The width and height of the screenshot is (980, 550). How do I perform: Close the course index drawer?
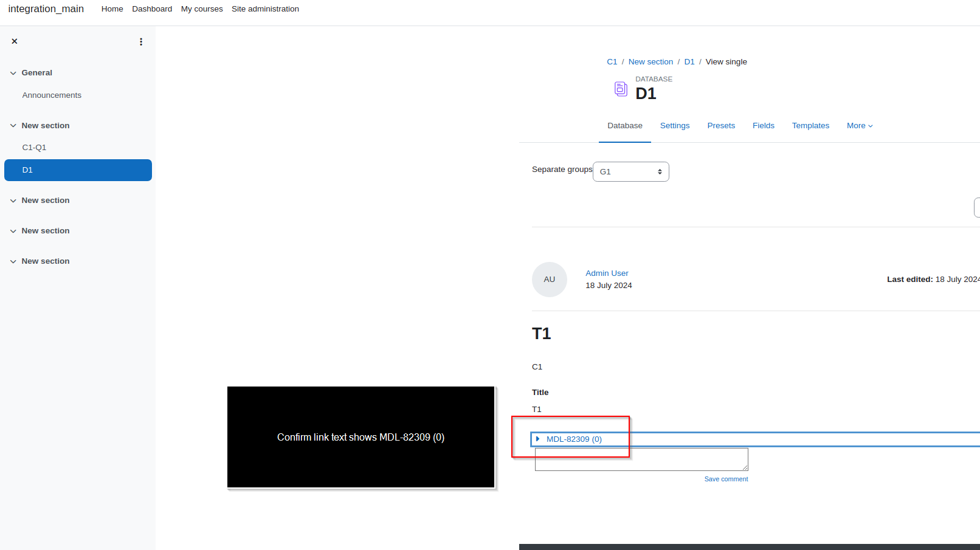(x=15, y=41)
